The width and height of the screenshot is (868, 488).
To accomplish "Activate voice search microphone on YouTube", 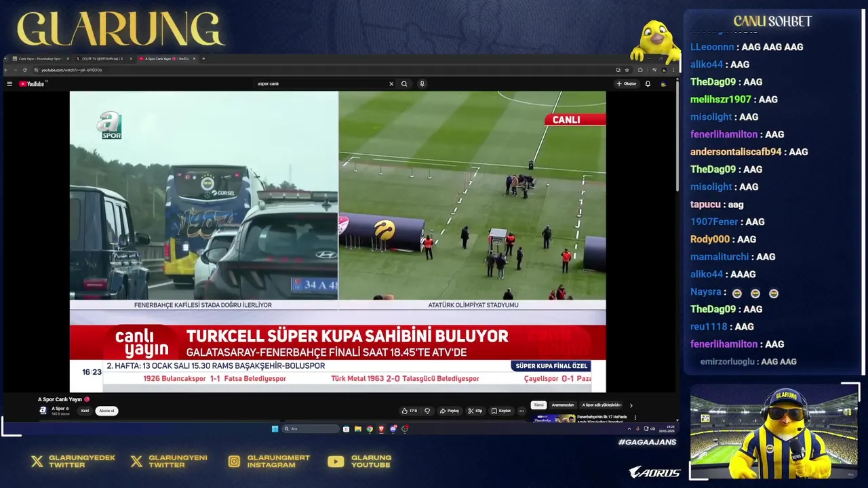I will [x=422, y=84].
